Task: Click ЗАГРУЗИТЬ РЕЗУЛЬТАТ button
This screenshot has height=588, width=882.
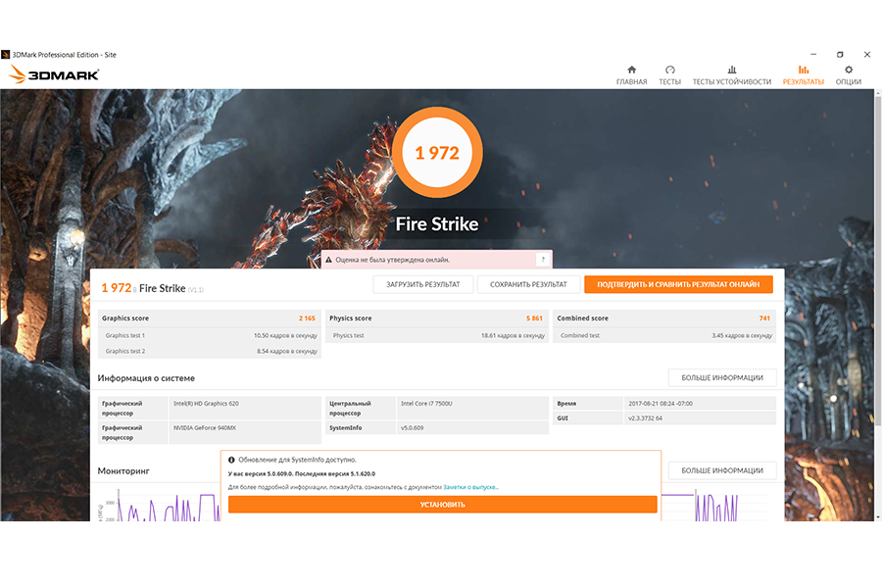Action: click(x=423, y=285)
